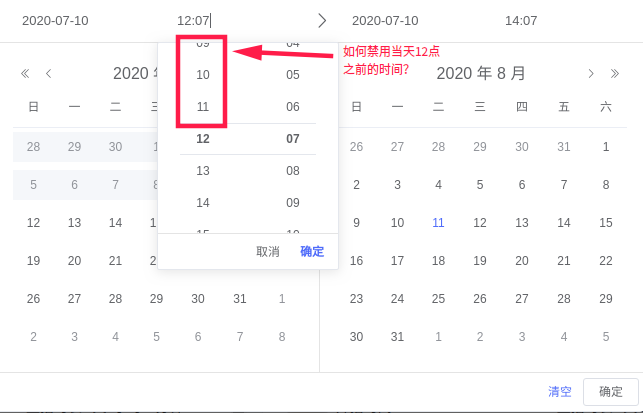This screenshot has height=413, width=643.
Task: Click the start time field 12:07
Action: tap(194, 21)
